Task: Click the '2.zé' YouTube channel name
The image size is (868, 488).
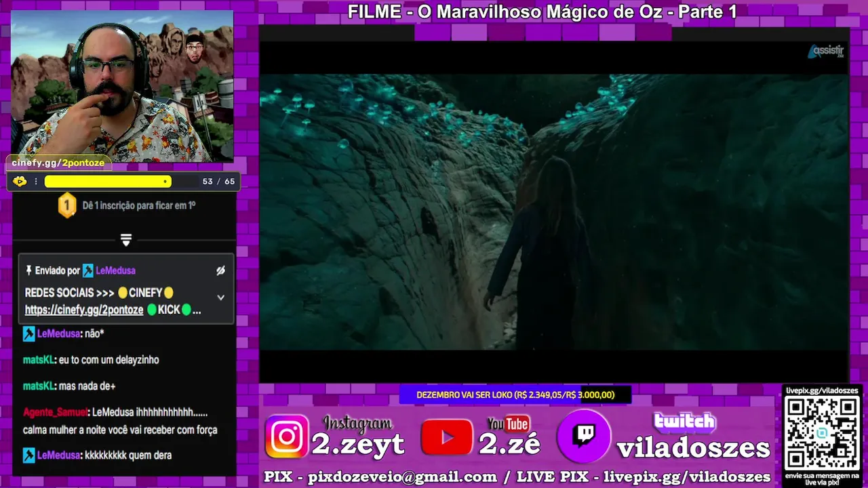Action: coord(509,445)
